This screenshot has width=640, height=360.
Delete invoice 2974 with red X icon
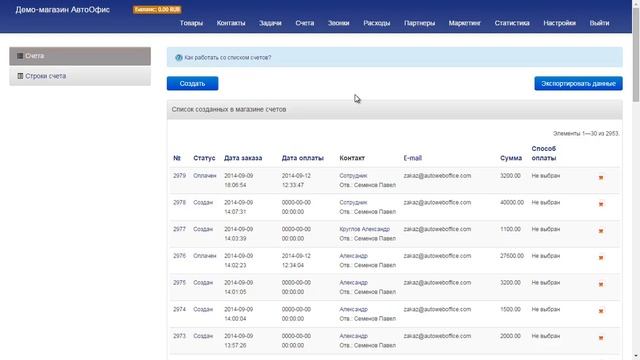click(601, 311)
